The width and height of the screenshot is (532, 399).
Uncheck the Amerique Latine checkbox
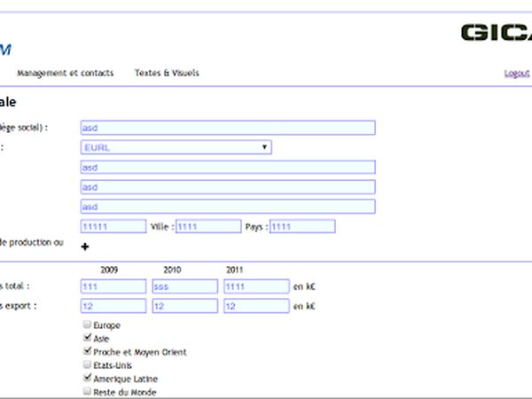point(87,378)
